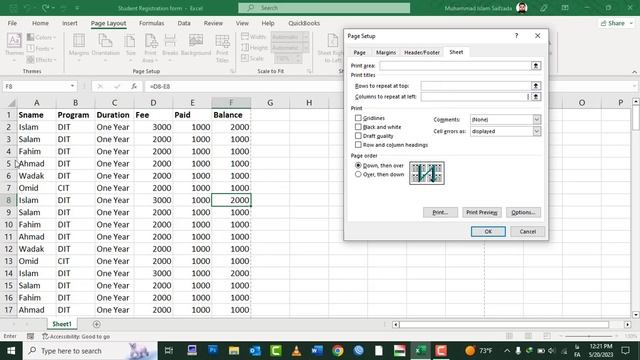Click the Background ribbon icon

coord(196,44)
